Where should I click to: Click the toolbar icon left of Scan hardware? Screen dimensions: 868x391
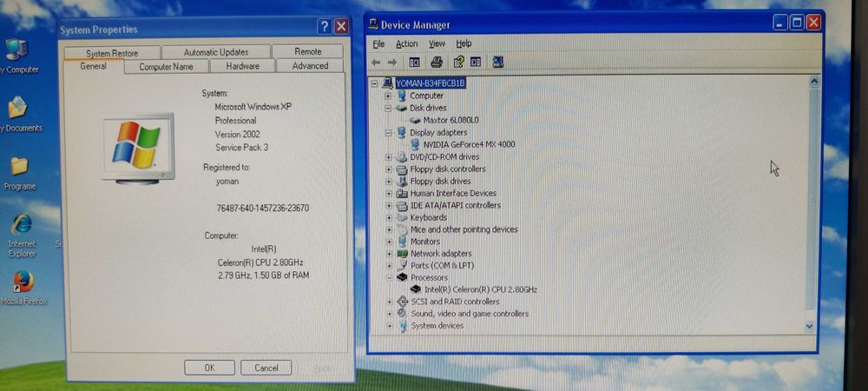point(476,62)
